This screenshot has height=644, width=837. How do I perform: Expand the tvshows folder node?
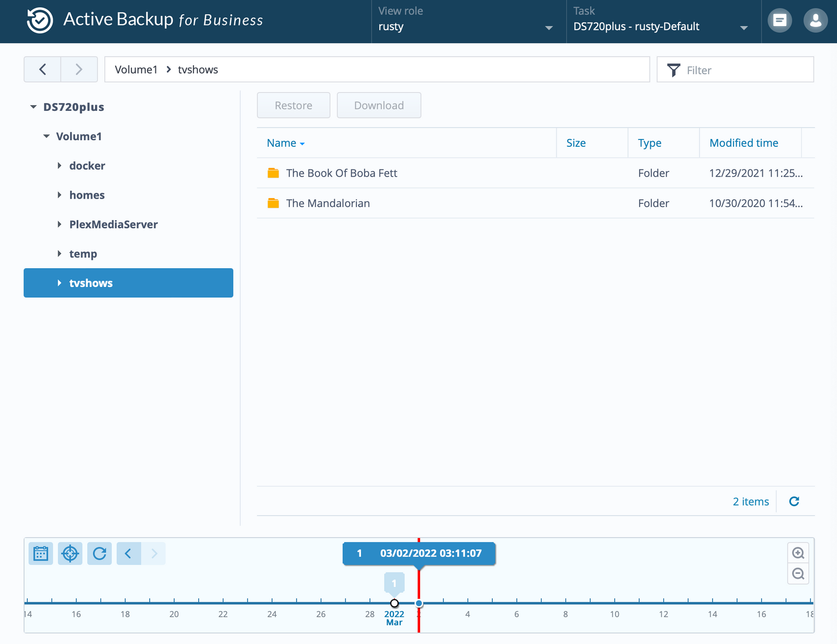[x=59, y=283]
